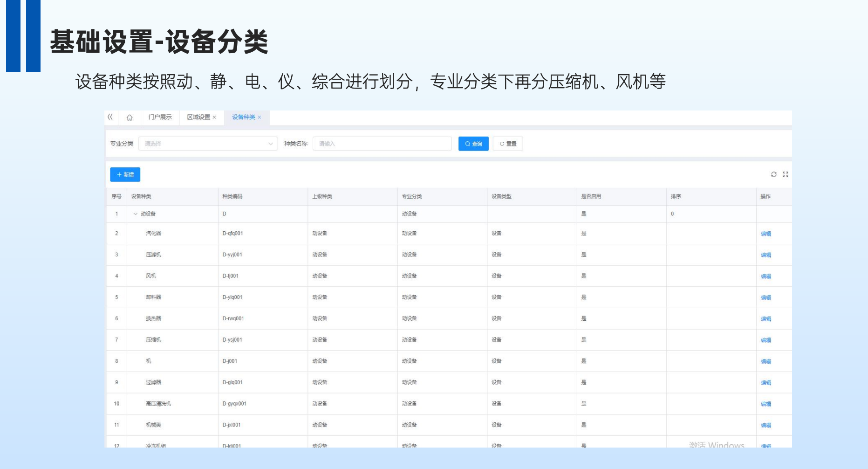Image resolution: width=868 pixels, height=469 pixels.
Task: Focus the 种类名称 input field
Action: pyautogui.click(x=382, y=144)
